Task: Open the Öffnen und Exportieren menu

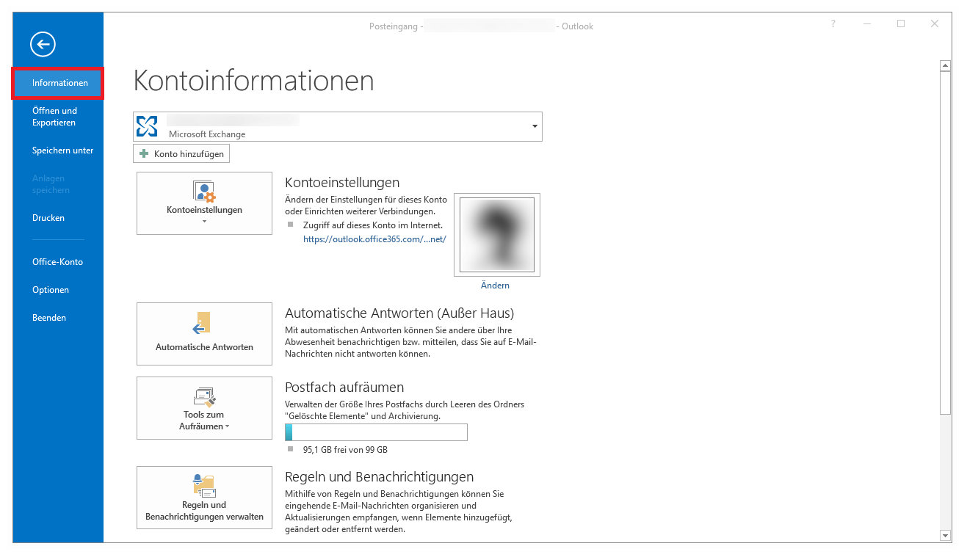Action: click(x=54, y=117)
